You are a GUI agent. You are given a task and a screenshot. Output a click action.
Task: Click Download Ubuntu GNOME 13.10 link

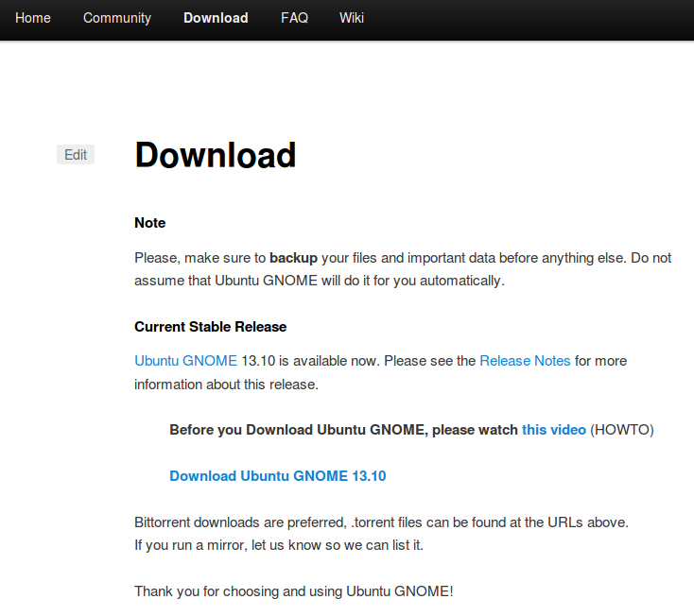[x=278, y=476]
